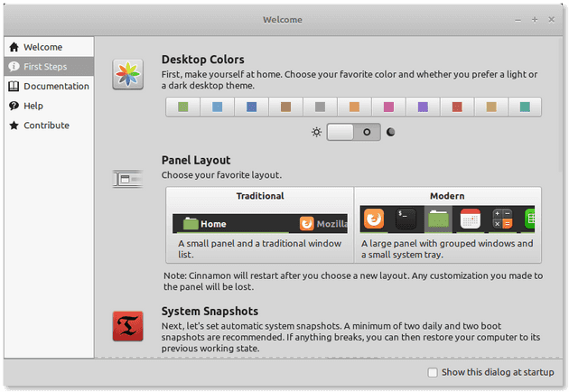Choose the red desktop color
Screen dimensions: 569x392
click(x=457, y=107)
